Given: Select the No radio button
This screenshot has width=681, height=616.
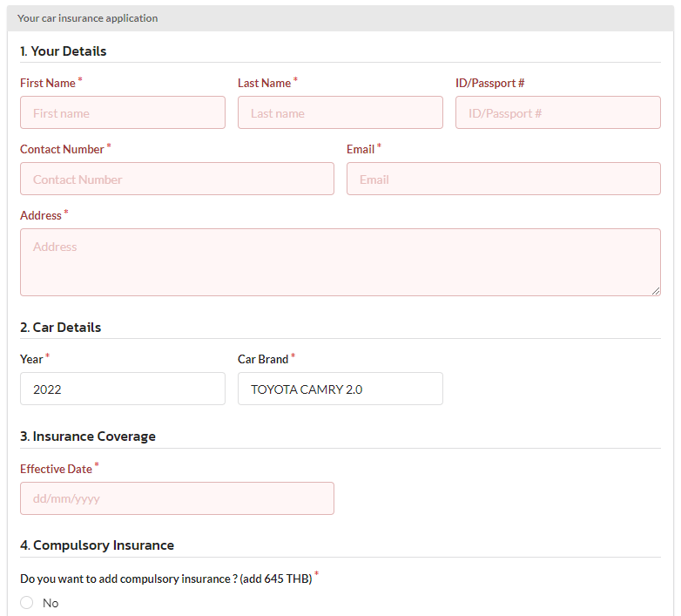Looking at the screenshot, I should [27, 603].
